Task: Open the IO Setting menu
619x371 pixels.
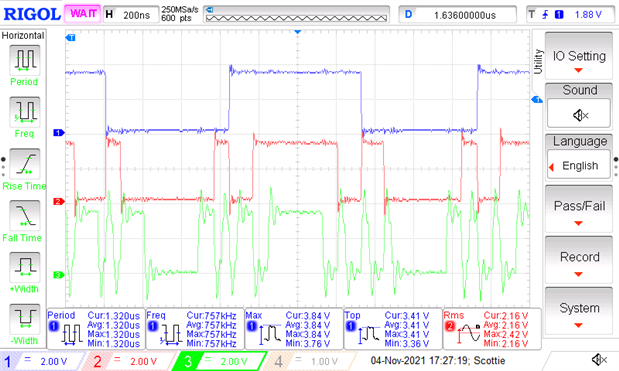Action: (x=579, y=57)
